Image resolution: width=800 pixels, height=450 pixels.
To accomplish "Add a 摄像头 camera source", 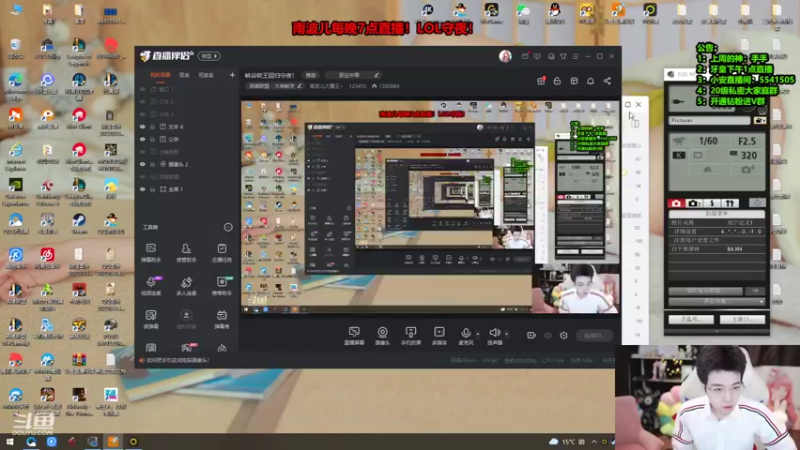I will [x=382, y=336].
